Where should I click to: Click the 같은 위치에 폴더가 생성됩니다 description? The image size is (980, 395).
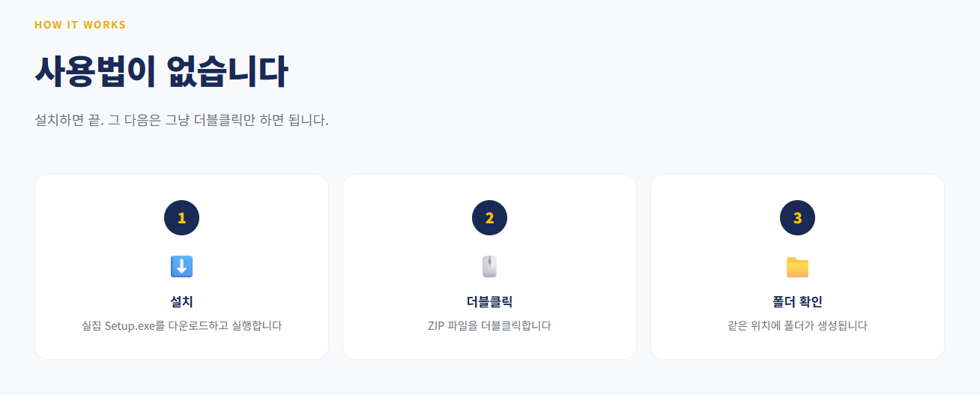[x=797, y=326]
